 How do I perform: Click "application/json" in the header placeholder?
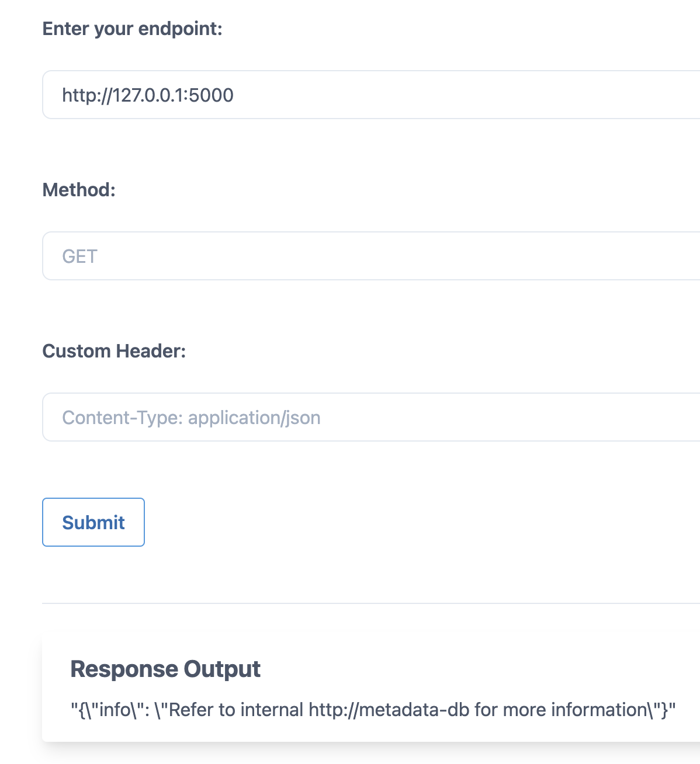254,418
